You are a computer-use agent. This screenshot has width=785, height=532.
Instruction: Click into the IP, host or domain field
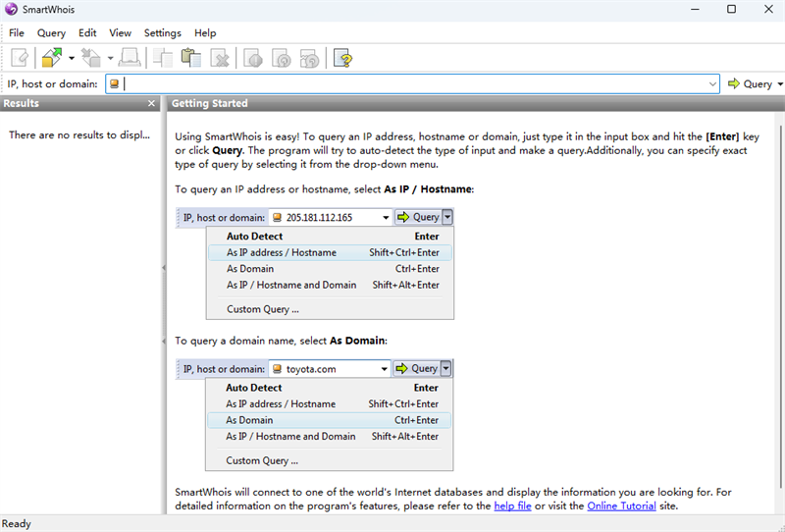[412, 84]
